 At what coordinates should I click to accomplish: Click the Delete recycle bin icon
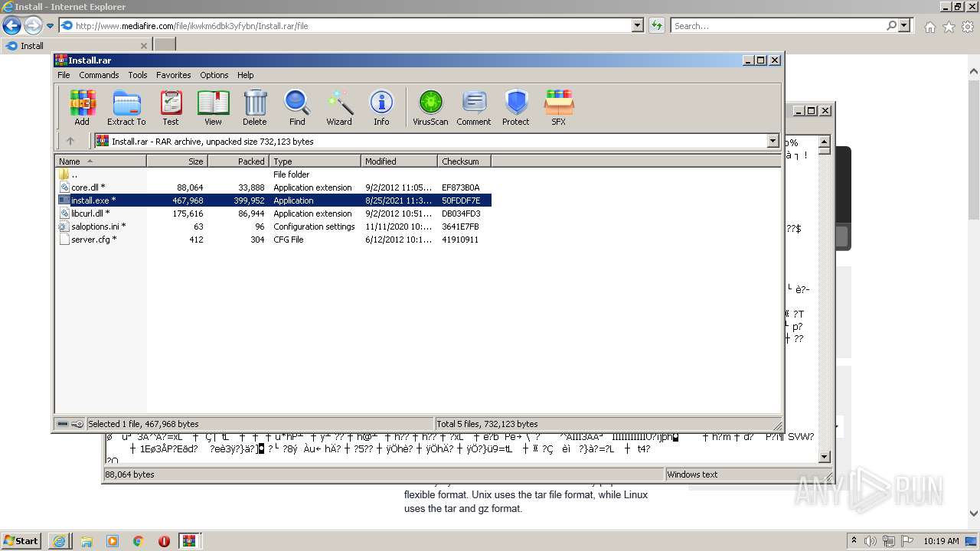(x=255, y=108)
